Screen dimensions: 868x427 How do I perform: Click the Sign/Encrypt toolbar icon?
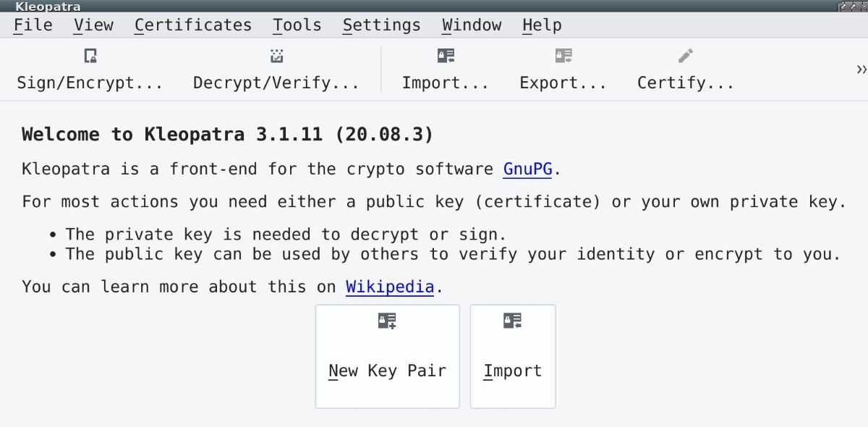pyautogui.click(x=90, y=56)
